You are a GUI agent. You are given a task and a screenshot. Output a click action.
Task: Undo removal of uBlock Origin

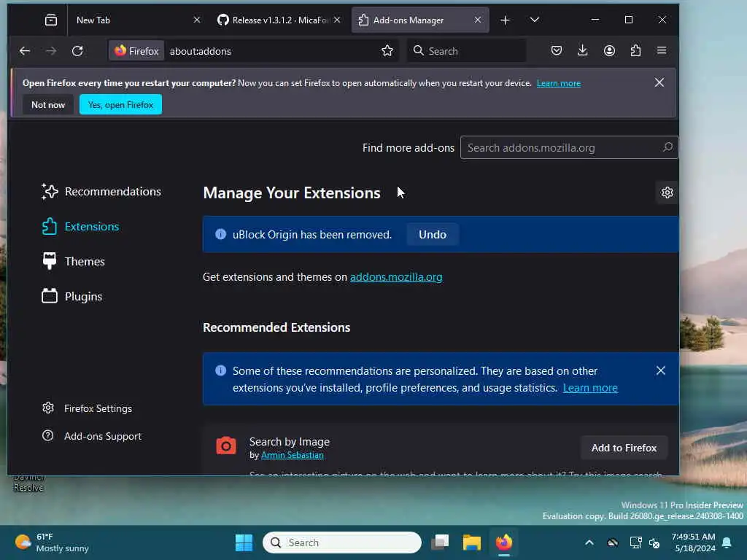click(433, 234)
